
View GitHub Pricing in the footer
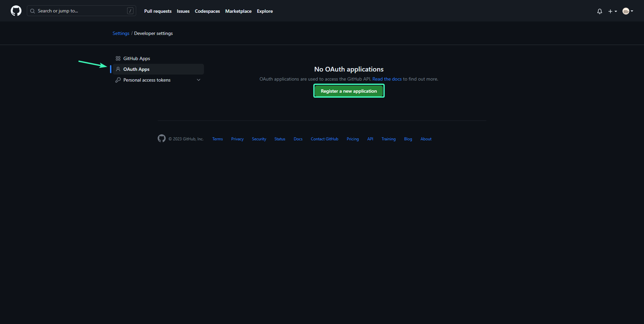[x=353, y=139]
